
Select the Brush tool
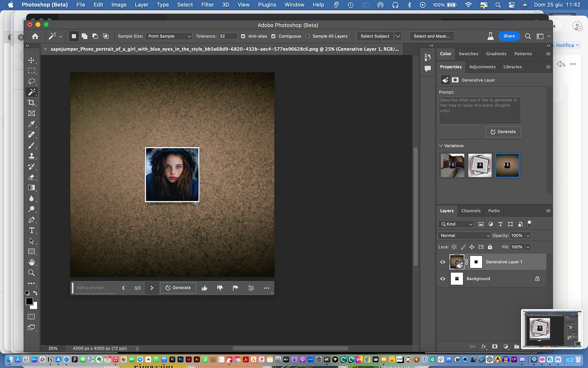31,145
